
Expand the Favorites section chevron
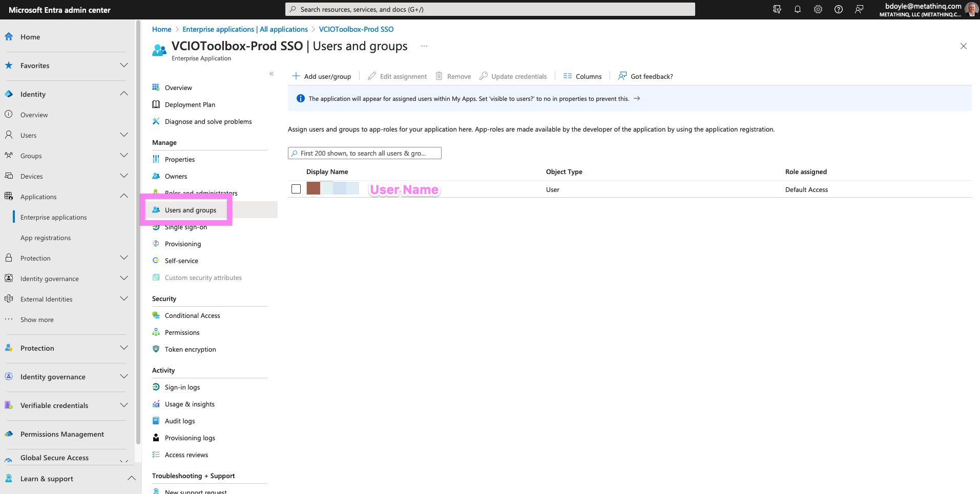point(123,65)
